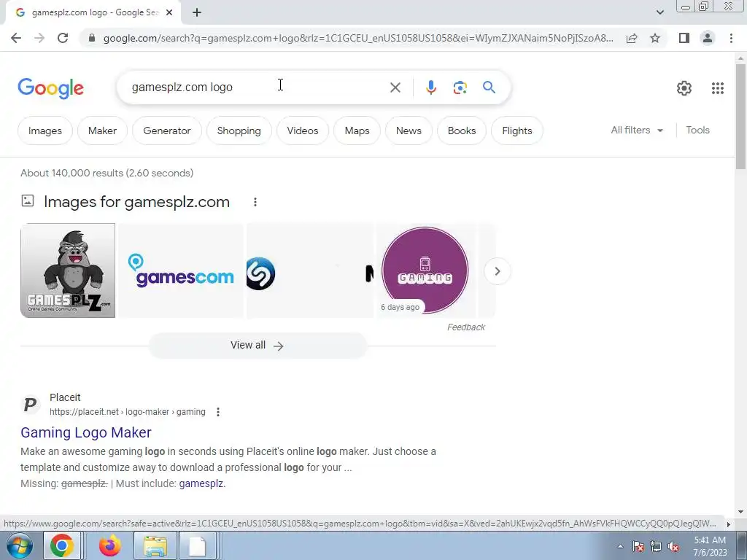Open the GamesPlz gorilla logo thumbnail
Viewport: 747px width, 560px height.
(x=68, y=270)
